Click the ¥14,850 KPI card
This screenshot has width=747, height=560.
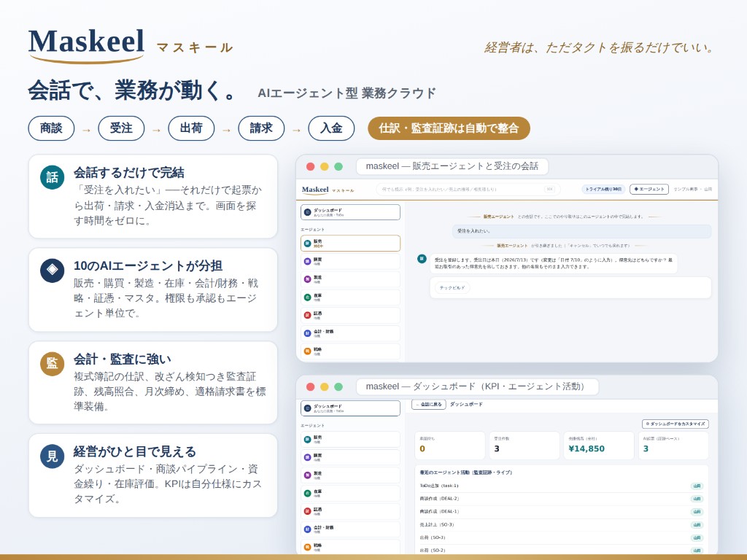pos(599,446)
